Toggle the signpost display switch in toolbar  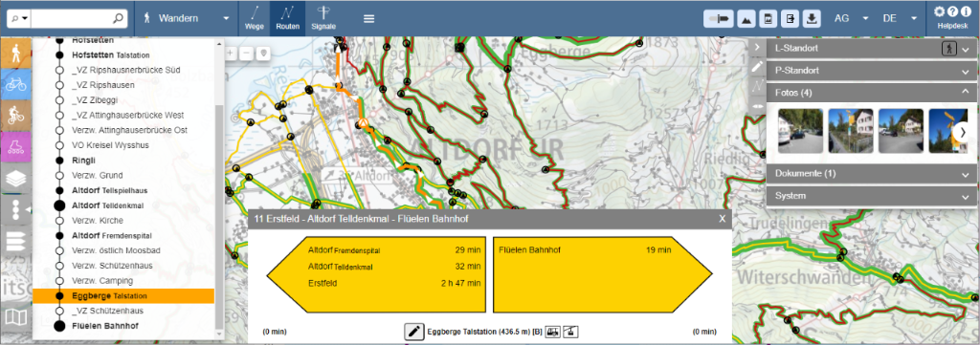coord(719,19)
